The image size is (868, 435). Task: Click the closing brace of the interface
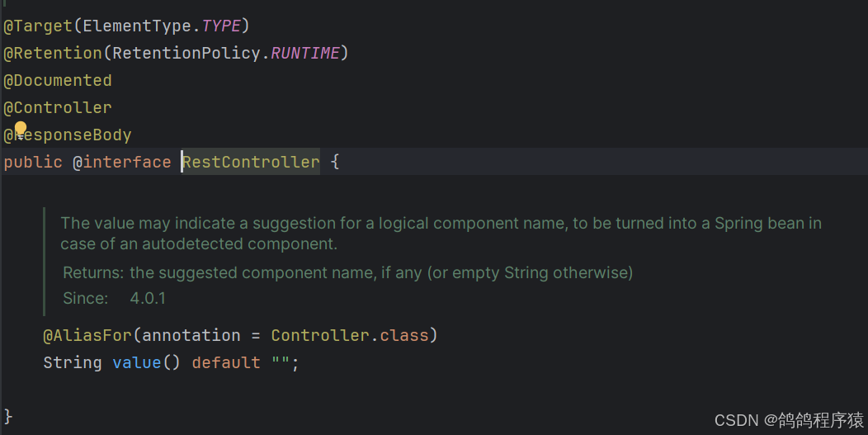[x=7, y=416]
